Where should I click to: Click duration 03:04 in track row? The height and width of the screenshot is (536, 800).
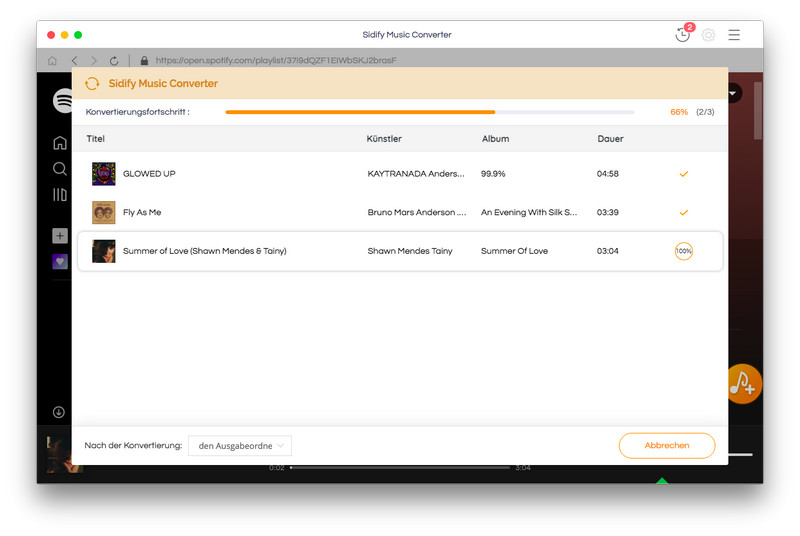pyautogui.click(x=608, y=251)
